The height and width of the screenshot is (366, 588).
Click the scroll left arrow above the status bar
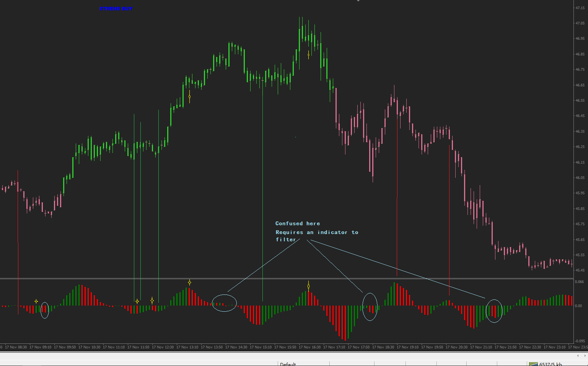[578, 356]
